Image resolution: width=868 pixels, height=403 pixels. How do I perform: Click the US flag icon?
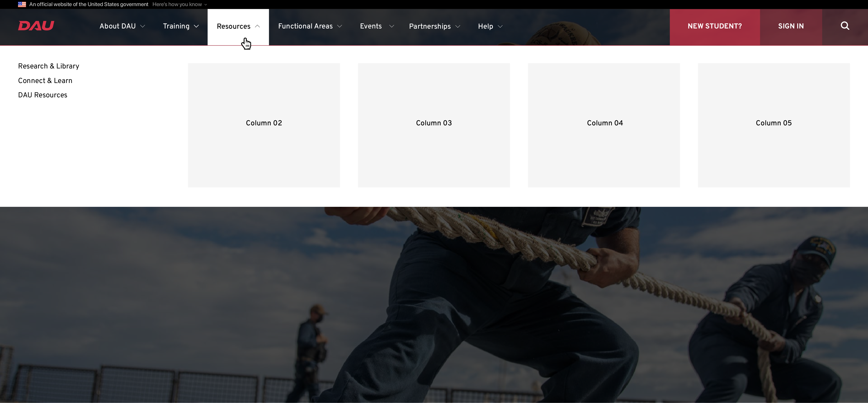[22, 4]
